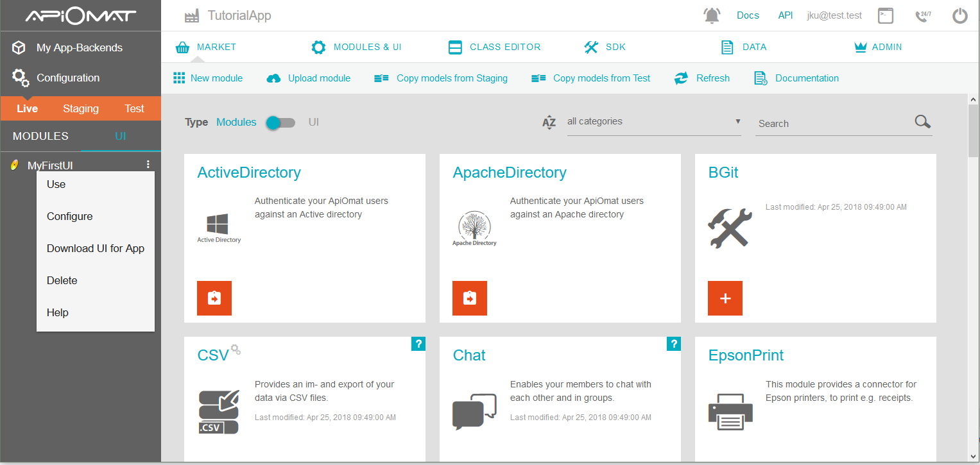Click the jku@test.test account link
The height and width of the screenshot is (465, 980).
point(834,15)
